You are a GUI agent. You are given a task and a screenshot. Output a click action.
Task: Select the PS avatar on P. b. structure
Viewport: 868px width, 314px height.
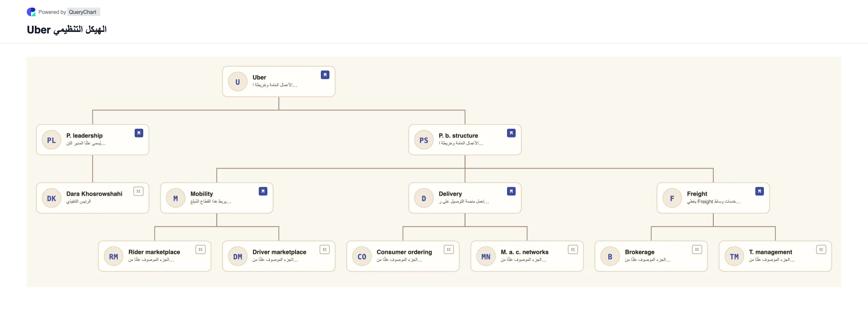coord(424,140)
